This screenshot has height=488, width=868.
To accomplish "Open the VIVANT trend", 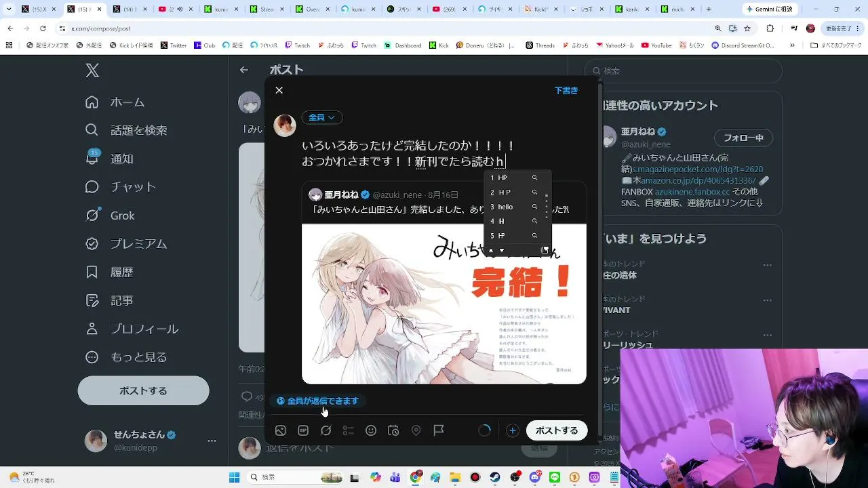I will tap(616, 310).
